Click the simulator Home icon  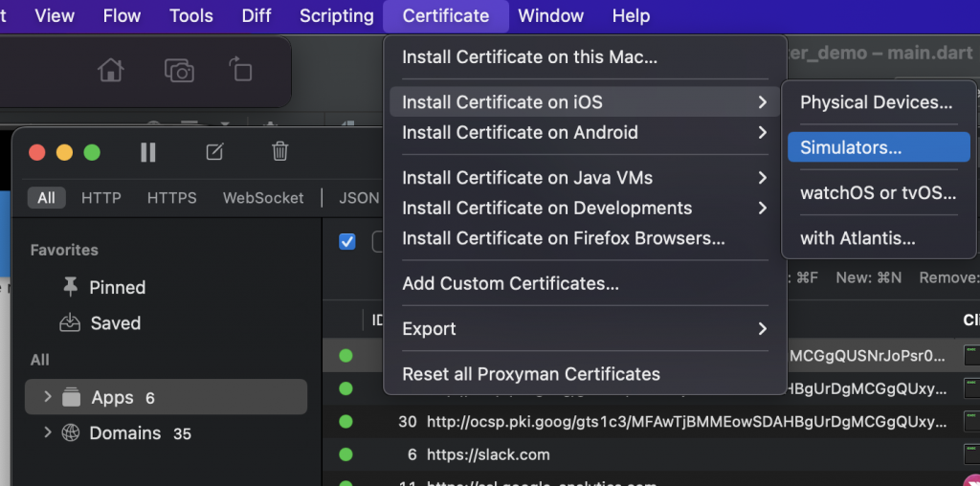point(111,71)
